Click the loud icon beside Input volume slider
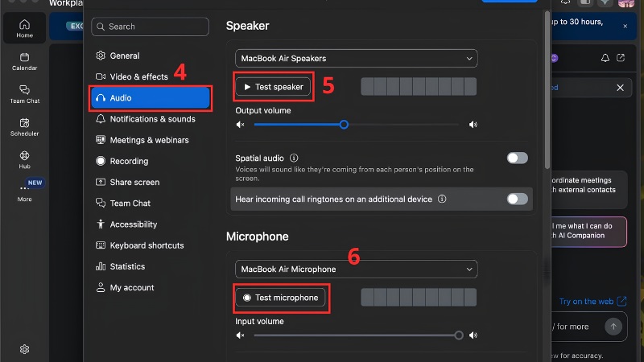644x362 pixels. pyautogui.click(x=473, y=335)
